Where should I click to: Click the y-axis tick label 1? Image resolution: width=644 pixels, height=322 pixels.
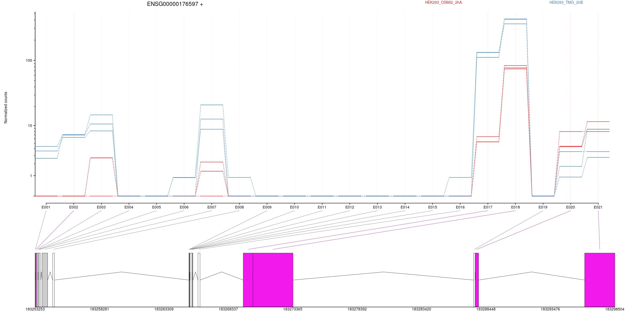(x=31, y=176)
